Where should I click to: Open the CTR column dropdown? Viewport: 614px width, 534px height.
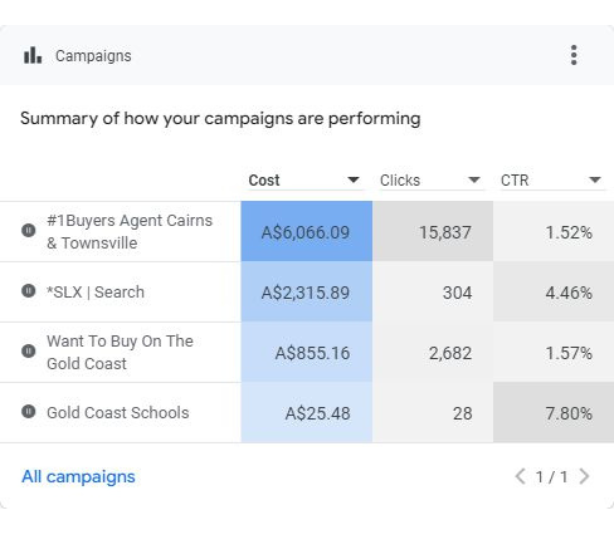(x=595, y=181)
